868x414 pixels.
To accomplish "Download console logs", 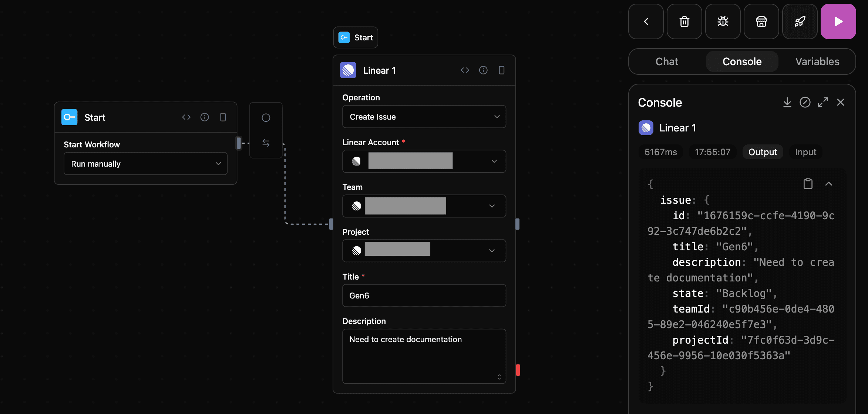I will (x=787, y=102).
